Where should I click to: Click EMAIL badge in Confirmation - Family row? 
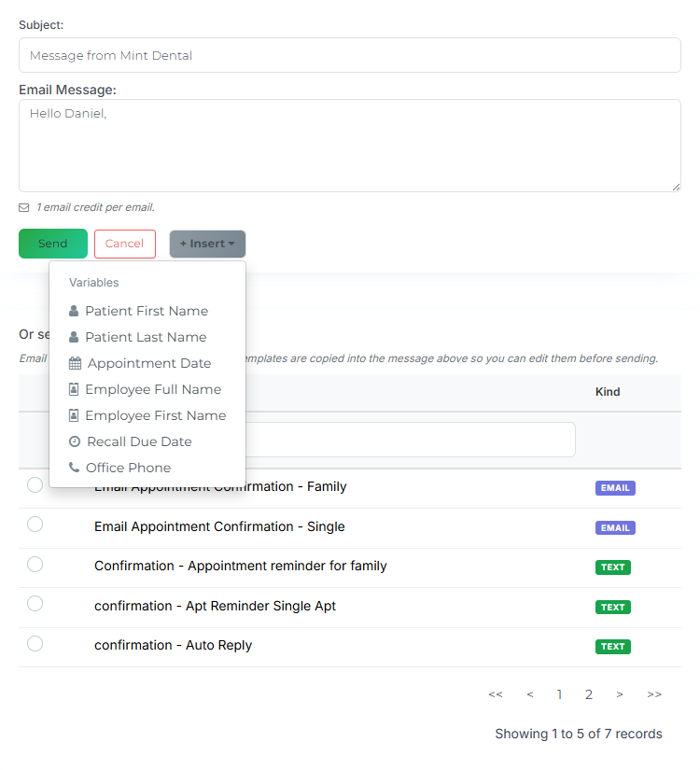(x=615, y=487)
